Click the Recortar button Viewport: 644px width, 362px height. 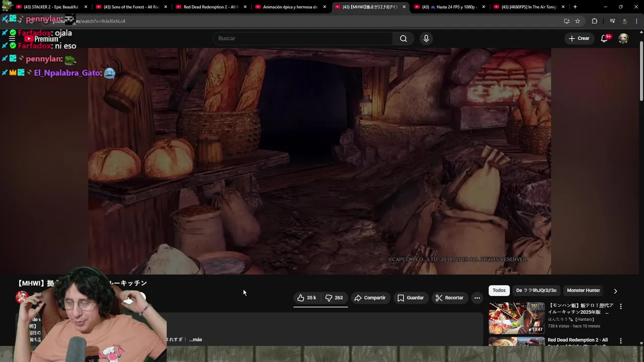pyautogui.click(x=449, y=298)
